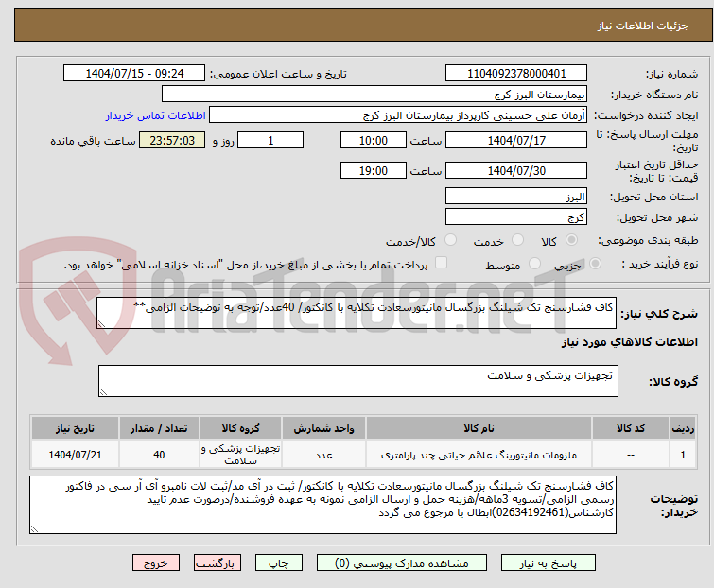Screen dimensions: 714x588
Task: Click the delivery city field کرج
Action: pyautogui.click(x=516, y=217)
